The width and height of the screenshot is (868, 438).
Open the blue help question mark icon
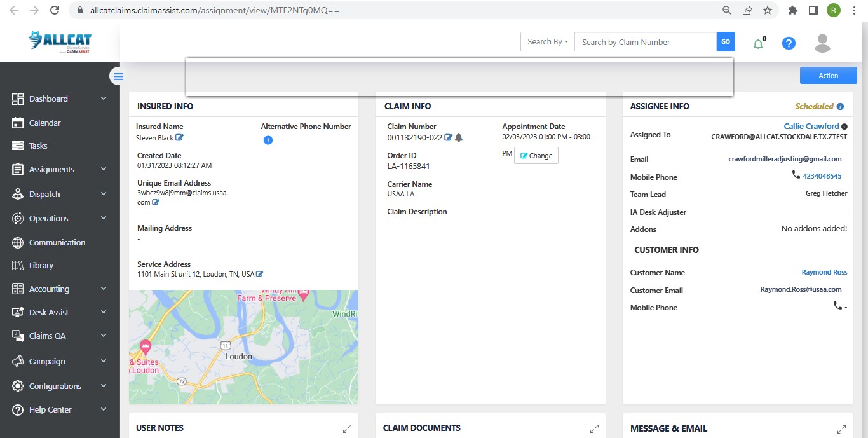coord(789,43)
